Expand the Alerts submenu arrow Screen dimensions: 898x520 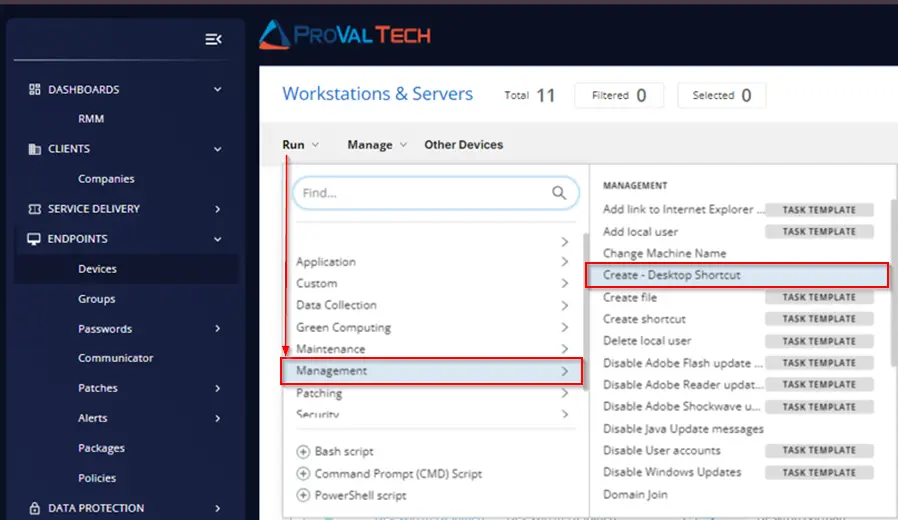[x=218, y=418]
